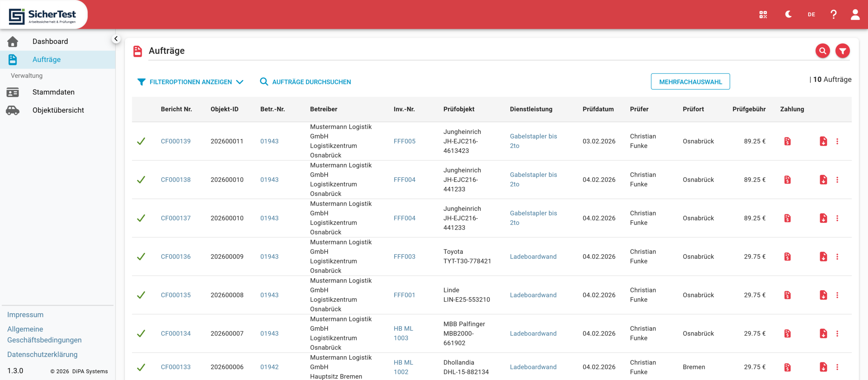Screen dimensions: 868x380
Task: Open invoice icon for CF000138 row
Action: [x=787, y=180]
